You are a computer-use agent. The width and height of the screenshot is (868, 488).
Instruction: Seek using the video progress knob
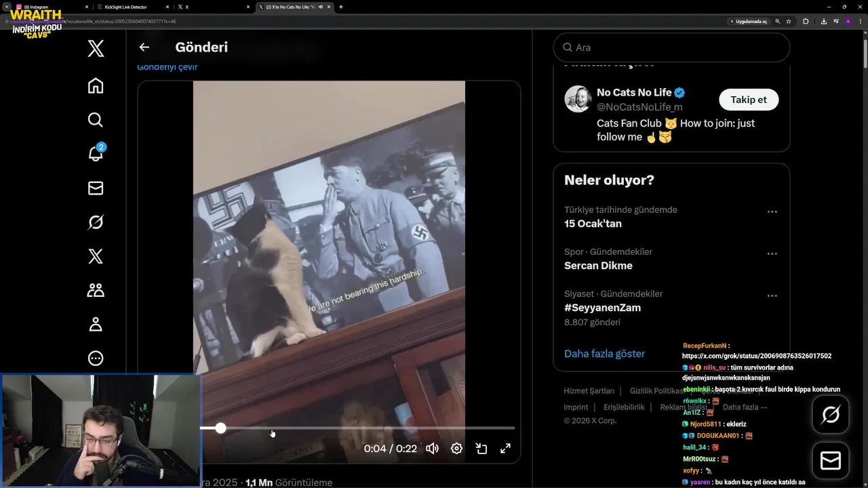(x=220, y=428)
